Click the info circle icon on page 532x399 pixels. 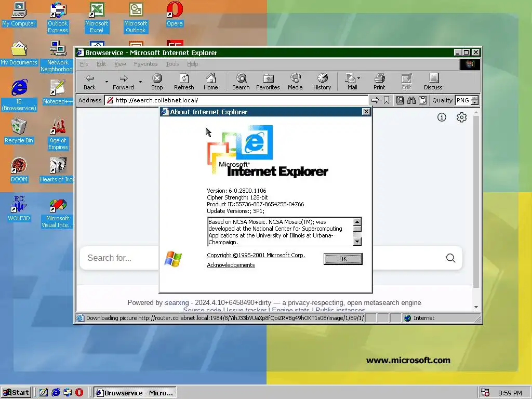tap(442, 117)
